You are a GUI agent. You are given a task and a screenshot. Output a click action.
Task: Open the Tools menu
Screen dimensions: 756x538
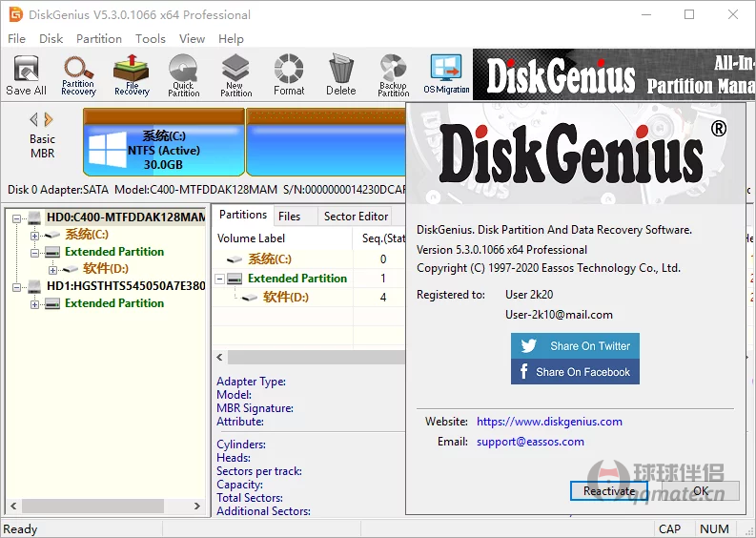151,39
